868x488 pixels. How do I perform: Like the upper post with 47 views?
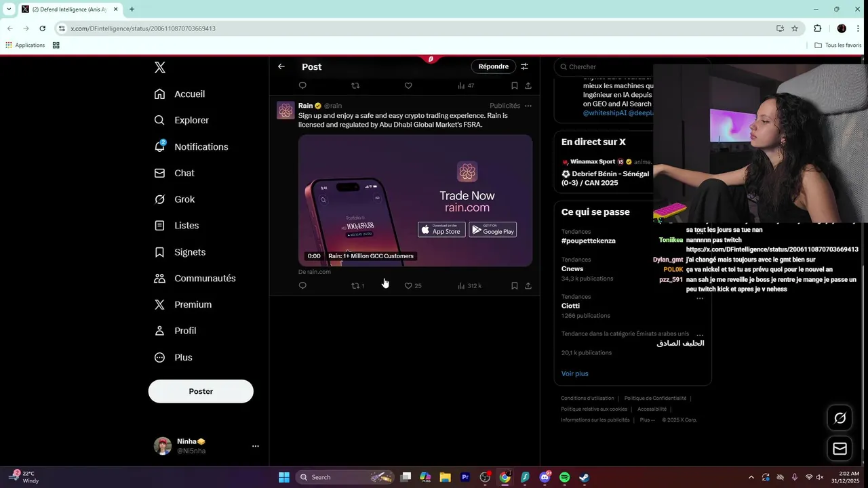(408, 85)
